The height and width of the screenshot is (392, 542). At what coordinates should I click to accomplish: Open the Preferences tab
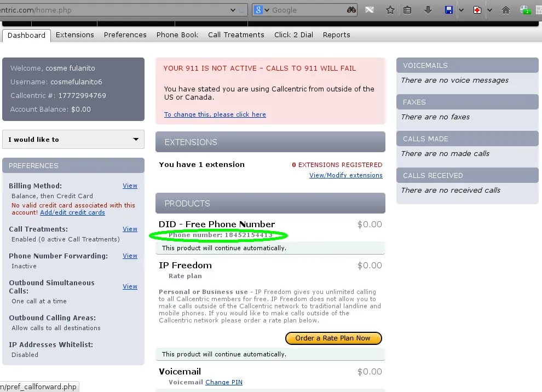[x=125, y=35]
